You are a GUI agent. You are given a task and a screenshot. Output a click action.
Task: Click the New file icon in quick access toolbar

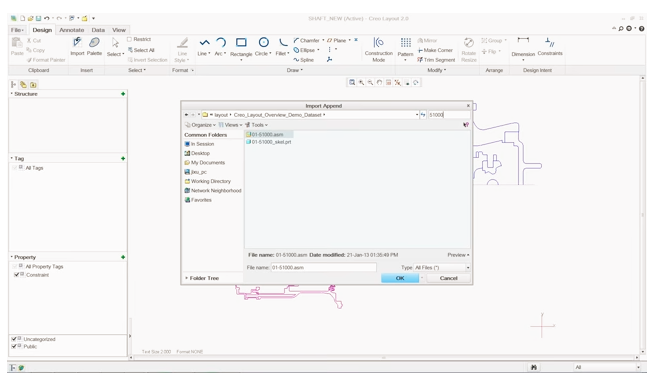click(x=22, y=18)
